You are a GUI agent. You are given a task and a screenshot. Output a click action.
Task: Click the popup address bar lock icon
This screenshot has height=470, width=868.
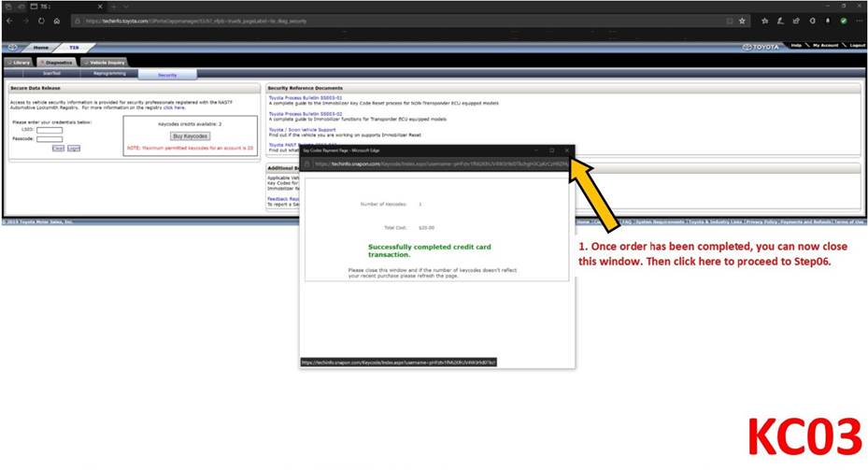(307, 164)
